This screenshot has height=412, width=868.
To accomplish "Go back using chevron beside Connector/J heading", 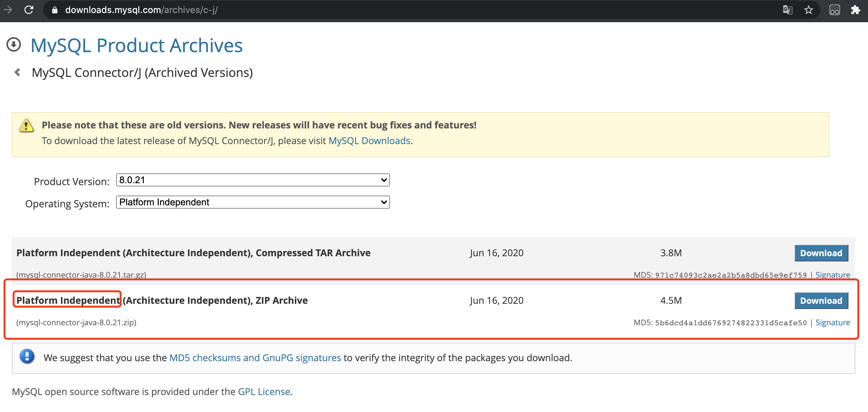I will 18,72.
